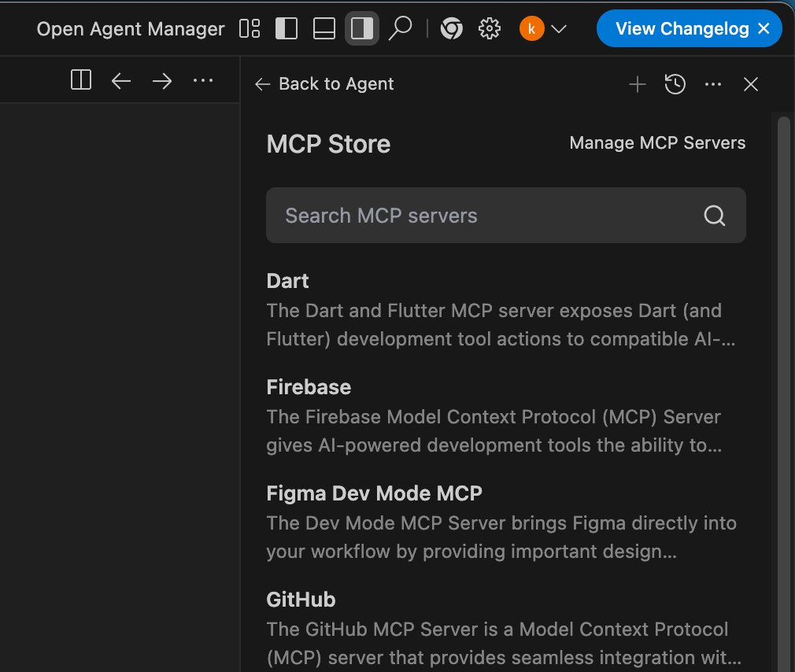Expand the account dropdown chevron
795x672 pixels.
pyautogui.click(x=559, y=29)
